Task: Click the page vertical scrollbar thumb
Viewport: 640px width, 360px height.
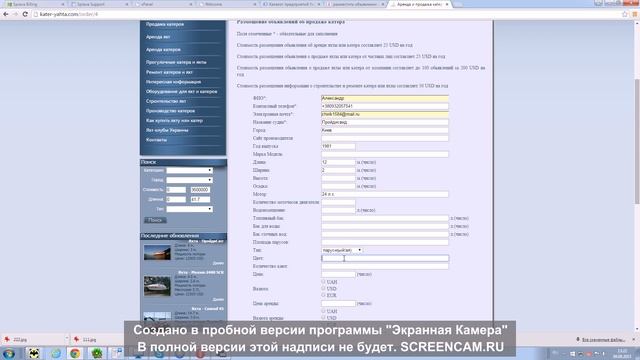Action: tap(637, 141)
